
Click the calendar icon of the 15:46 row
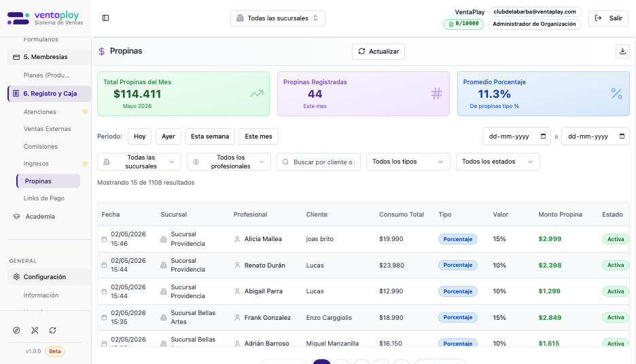tap(104, 239)
